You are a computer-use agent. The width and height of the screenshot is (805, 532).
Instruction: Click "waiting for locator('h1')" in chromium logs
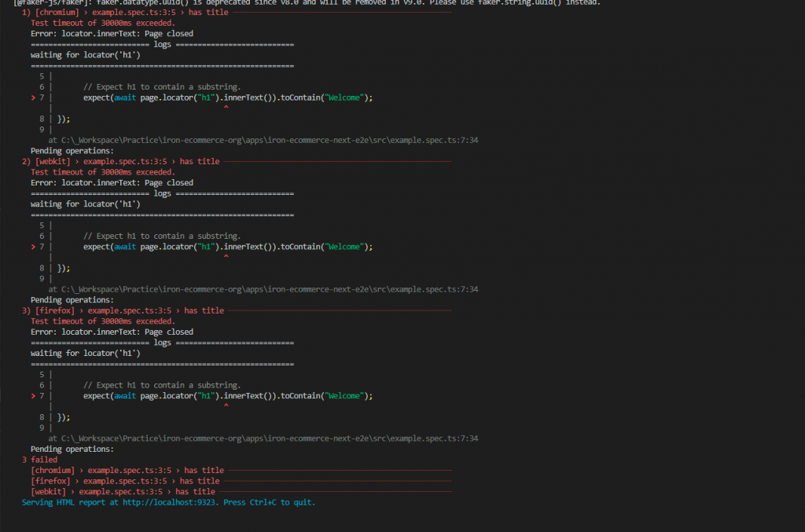coord(85,55)
